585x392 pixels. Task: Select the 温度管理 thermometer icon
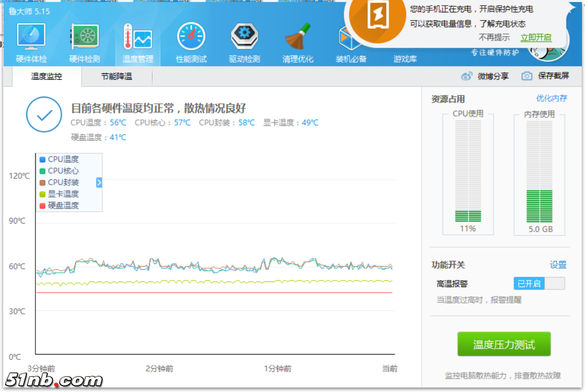point(138,37)
